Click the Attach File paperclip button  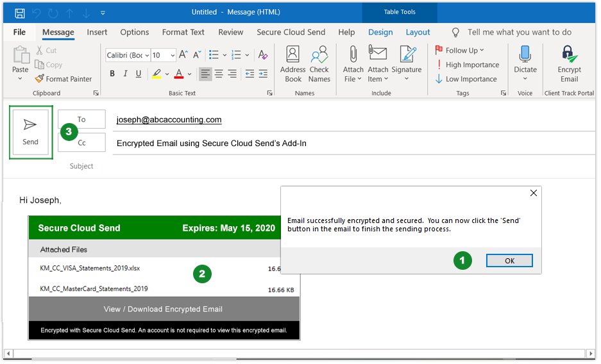(x=353, y=64)
